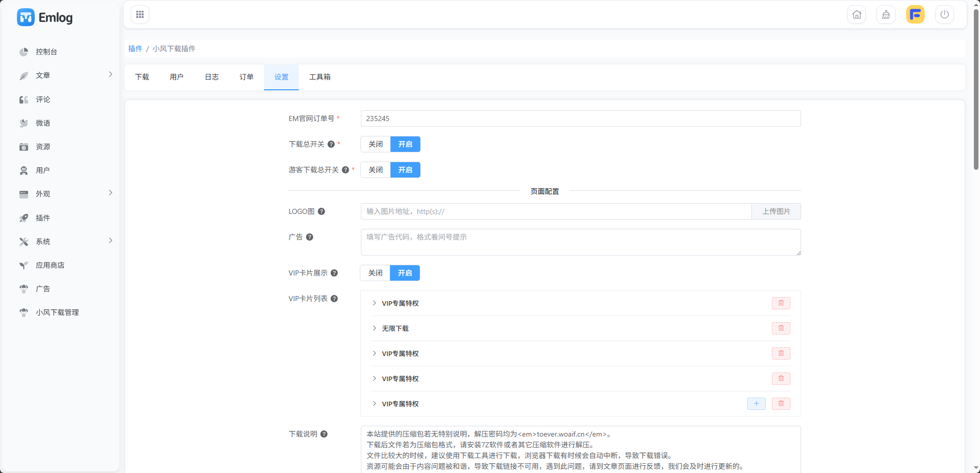Focus the EM官网订单号 input field
The image size is (980, 473).
581,119
